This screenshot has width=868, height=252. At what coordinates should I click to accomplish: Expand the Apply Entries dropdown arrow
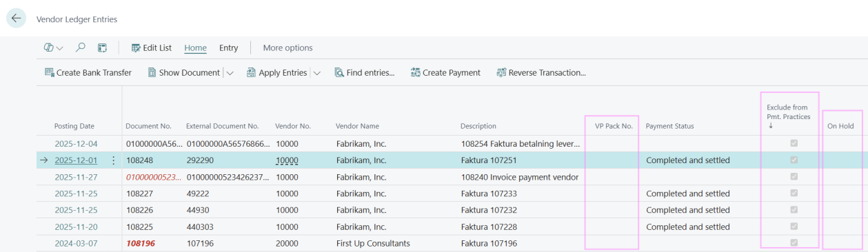[317, 73]
